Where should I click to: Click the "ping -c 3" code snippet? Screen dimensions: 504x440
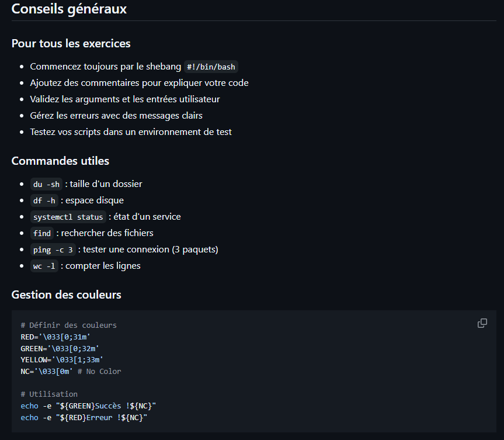tap(53, 250)
